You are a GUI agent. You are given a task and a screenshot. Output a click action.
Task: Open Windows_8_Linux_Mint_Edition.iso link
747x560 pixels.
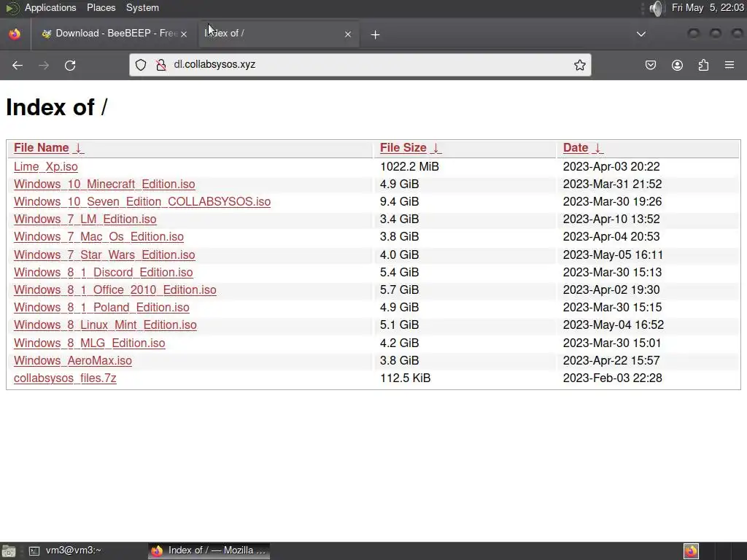point(105,324)
